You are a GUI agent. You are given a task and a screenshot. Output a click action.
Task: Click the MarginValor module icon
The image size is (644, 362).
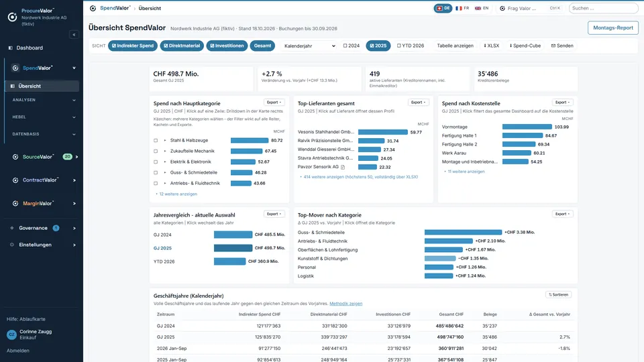(15, 204)
